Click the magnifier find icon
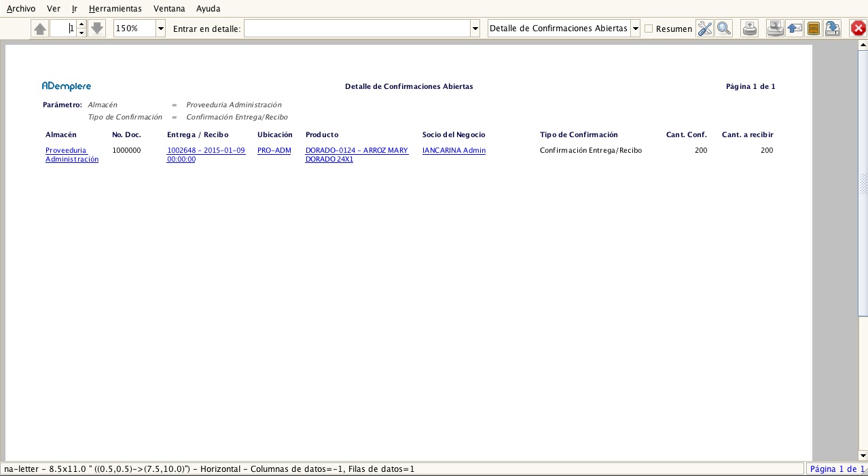This screenshot has height=476, width=868. point(724,29)
